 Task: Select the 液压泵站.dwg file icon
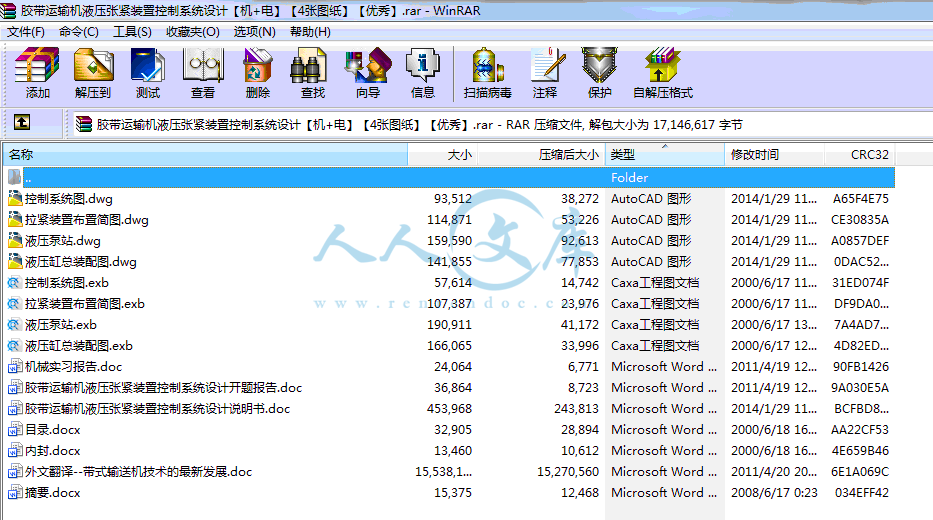click(x=15, y=240)
